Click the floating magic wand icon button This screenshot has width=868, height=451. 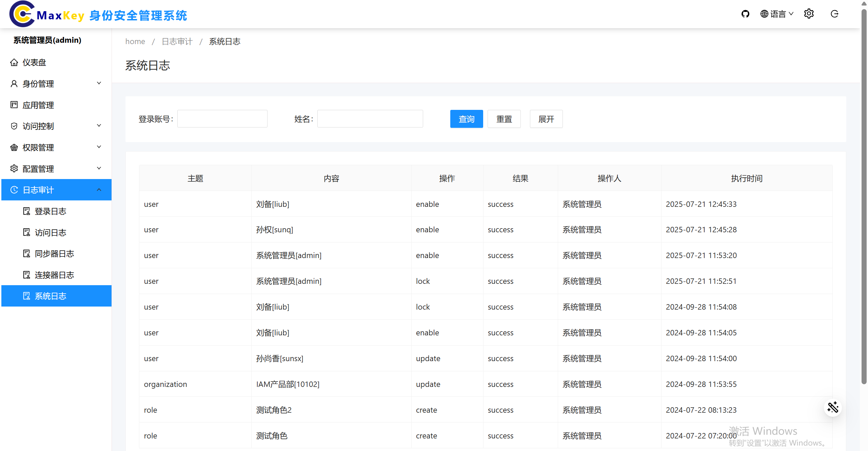pos(832,407)
